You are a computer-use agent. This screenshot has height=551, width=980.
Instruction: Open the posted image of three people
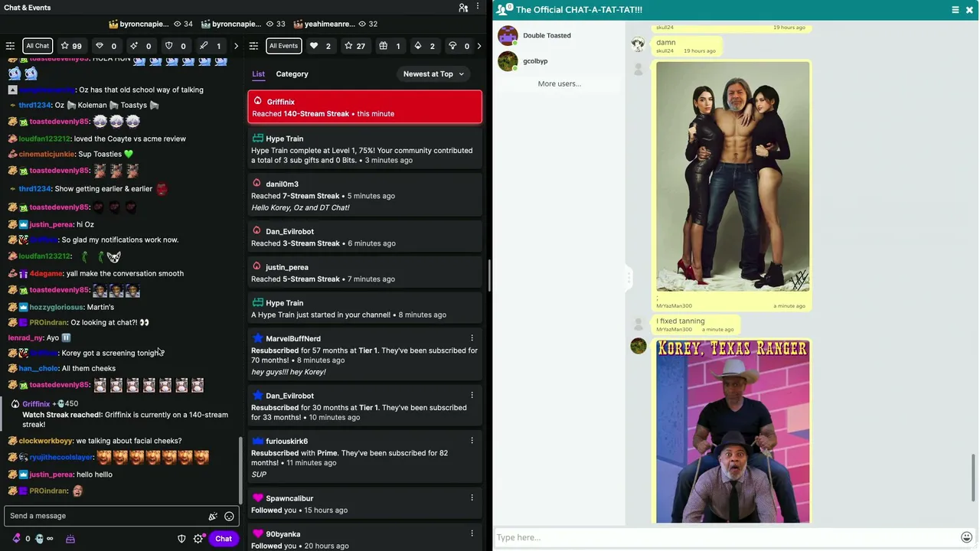[x=733, y=176]
